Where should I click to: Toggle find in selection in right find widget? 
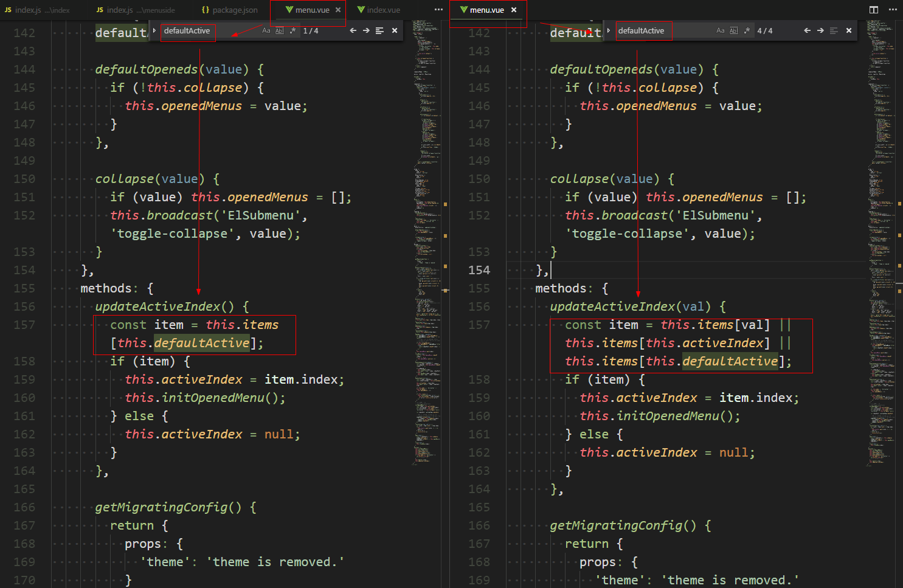coord(834,30)
